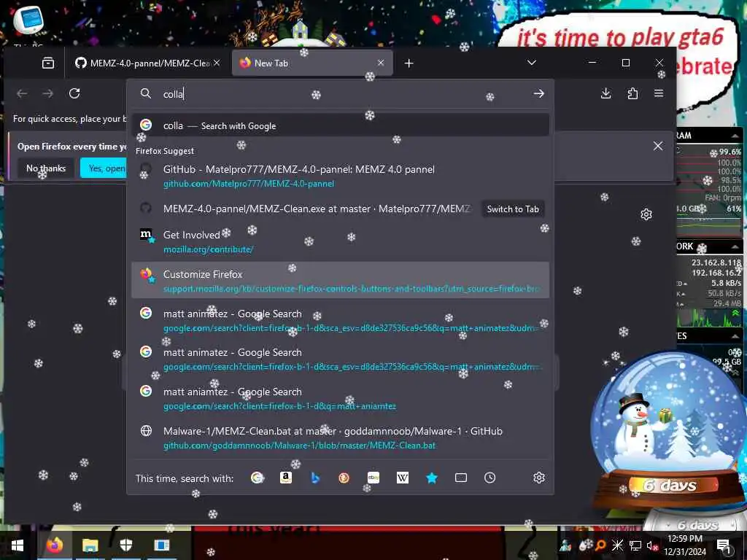The width and height of the screenshot is (747, 560).
Task: Search History with the clock icon
Action: tap(489, 478)
